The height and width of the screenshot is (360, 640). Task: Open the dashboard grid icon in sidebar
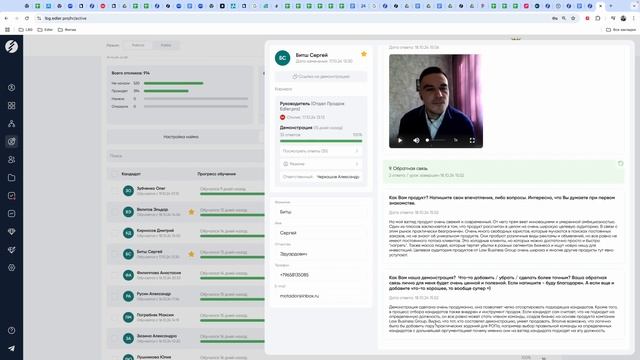coord(11,106)
